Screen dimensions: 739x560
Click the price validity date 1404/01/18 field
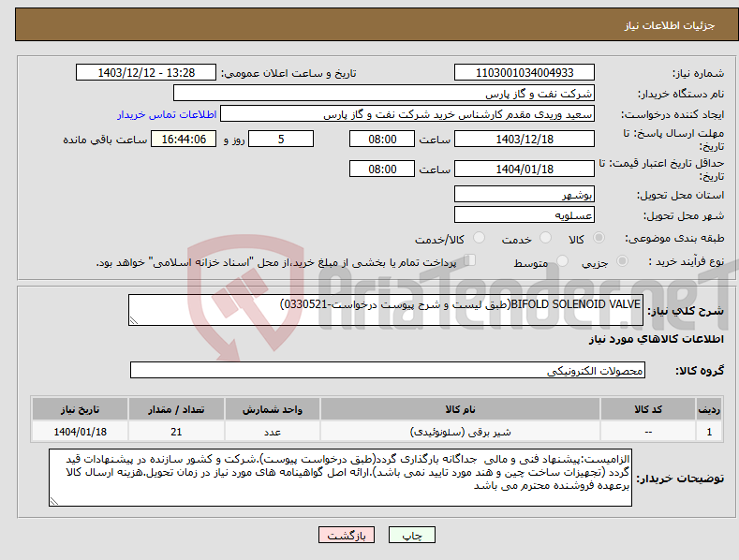(525, 169)
